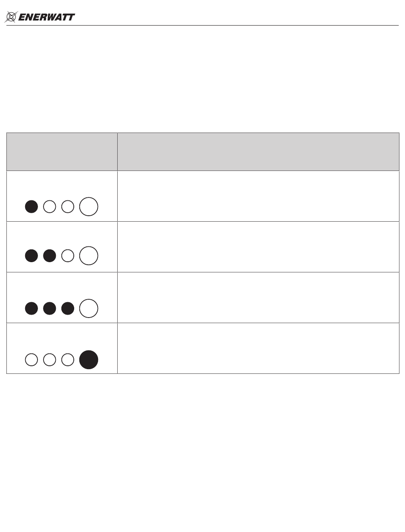
Task: Toggle the only filled dot in the first row
Action: 32,207
